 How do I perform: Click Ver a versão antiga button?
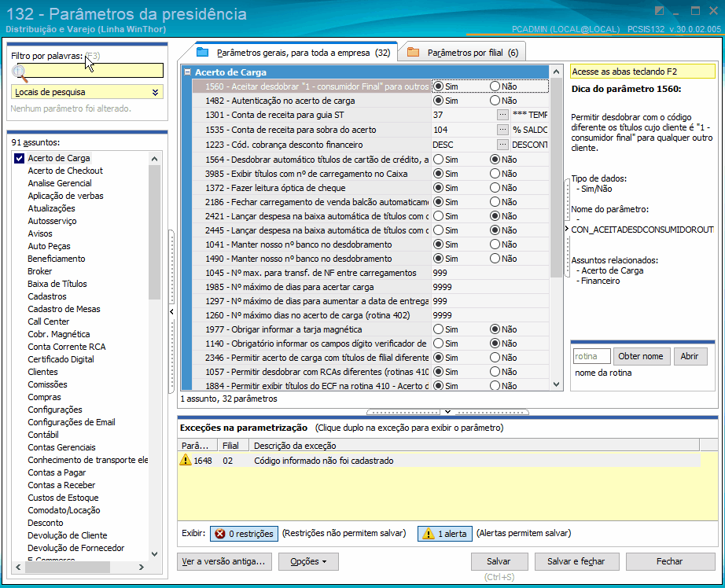tap(224, 561)
